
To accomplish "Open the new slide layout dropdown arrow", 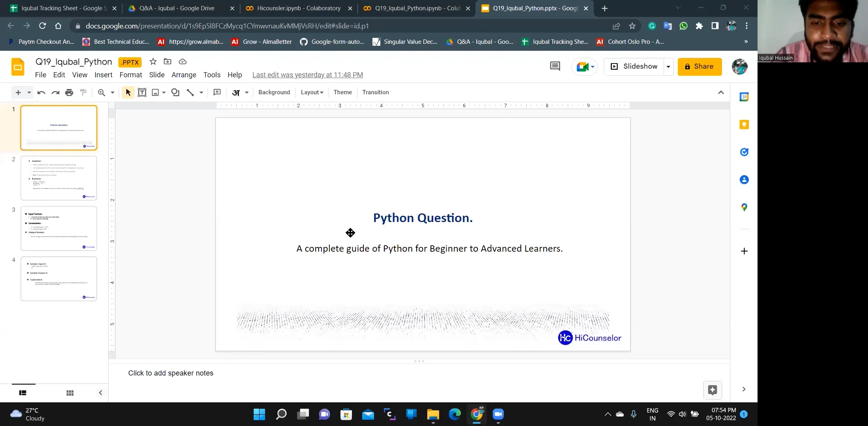I will 29,92.
